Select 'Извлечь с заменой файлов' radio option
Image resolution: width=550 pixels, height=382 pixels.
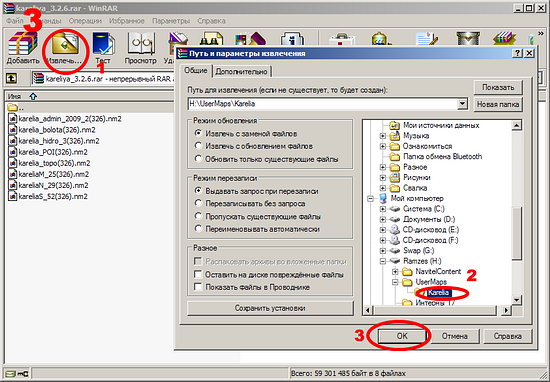coord(199,133)
